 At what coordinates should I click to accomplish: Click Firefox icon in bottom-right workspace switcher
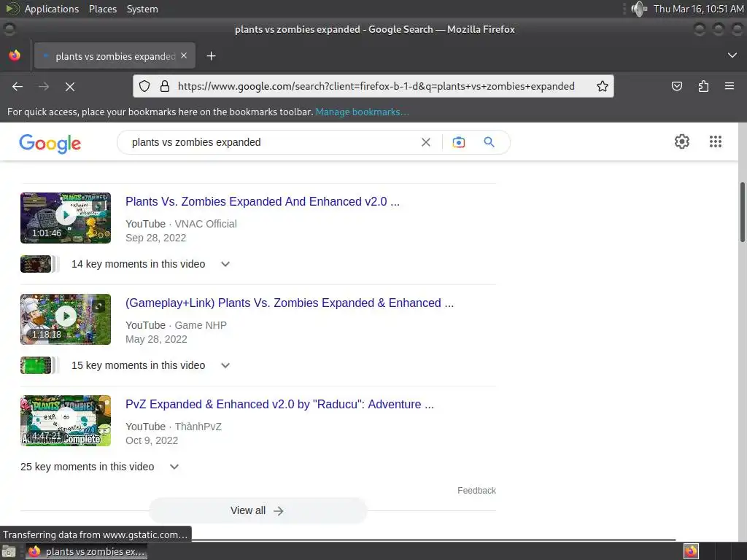[x=691, y=551]
